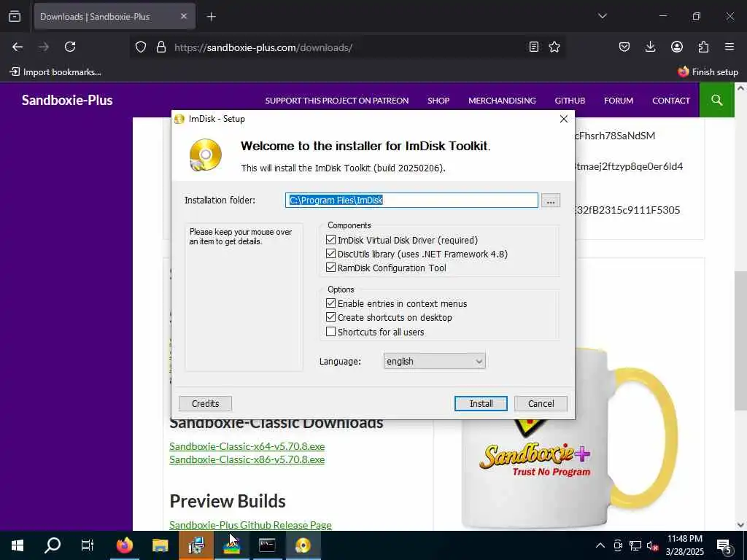Open the Firefox View icon
The image size is (747, 560).
point(15,16)
